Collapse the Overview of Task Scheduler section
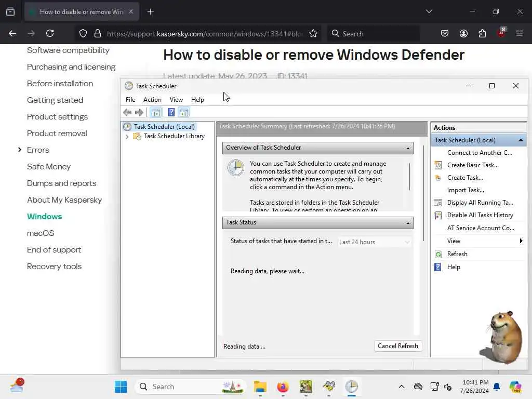 (x=408, y=148)
